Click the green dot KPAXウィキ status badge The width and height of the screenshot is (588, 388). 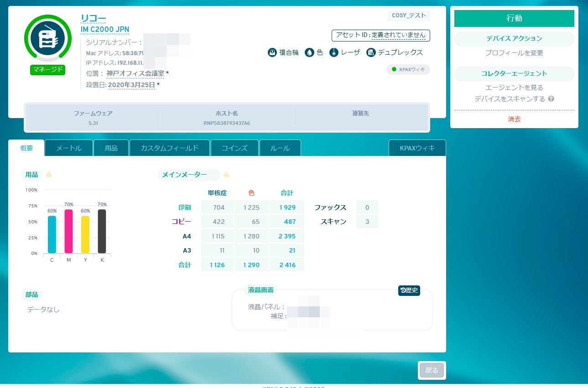click(408, 69)
